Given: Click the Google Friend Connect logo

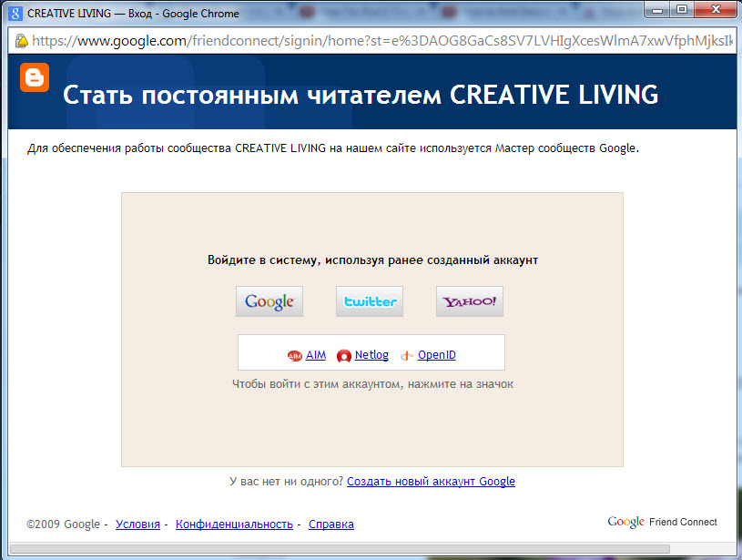Looking at the screenshot, I should click(662, 522).
